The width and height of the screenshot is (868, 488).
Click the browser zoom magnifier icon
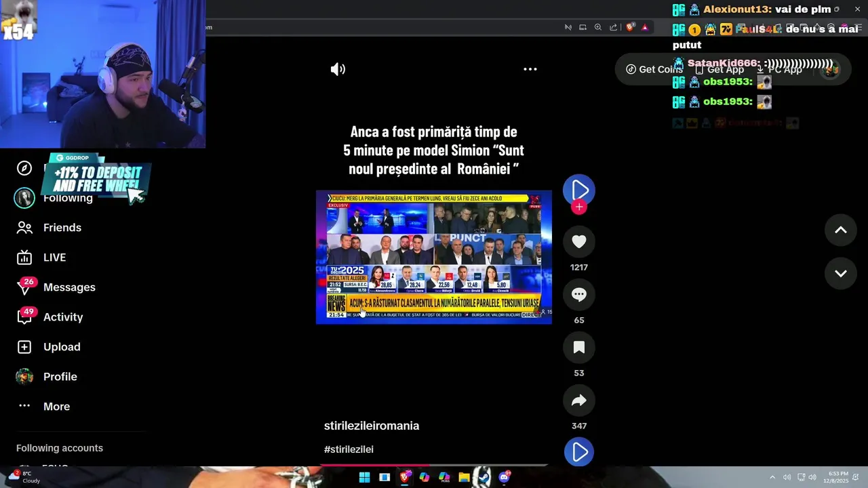598,27
